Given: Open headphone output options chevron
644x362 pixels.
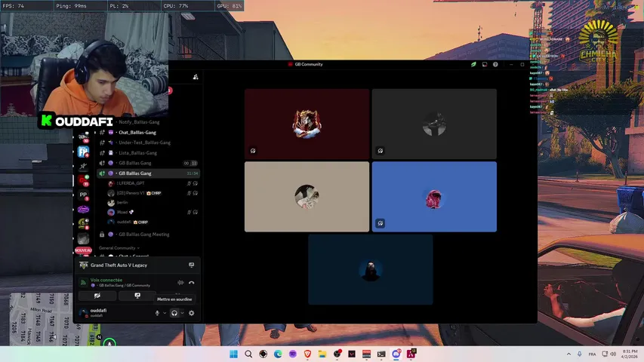Looking at the screenshot, I should coord(183,313).
